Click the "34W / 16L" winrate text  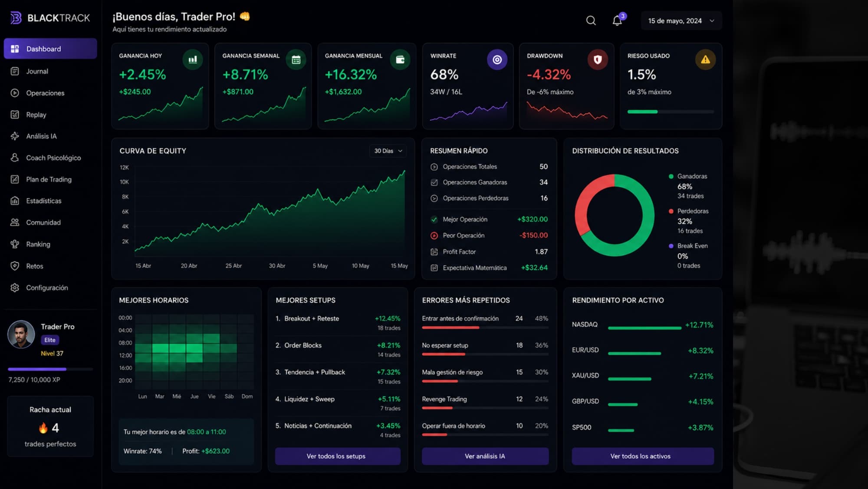coord(446,92)
